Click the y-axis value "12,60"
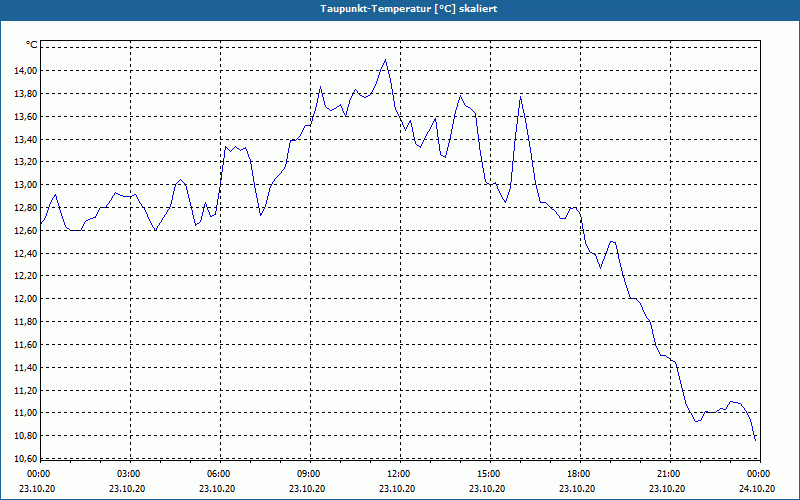 click(x=26, y=231)
